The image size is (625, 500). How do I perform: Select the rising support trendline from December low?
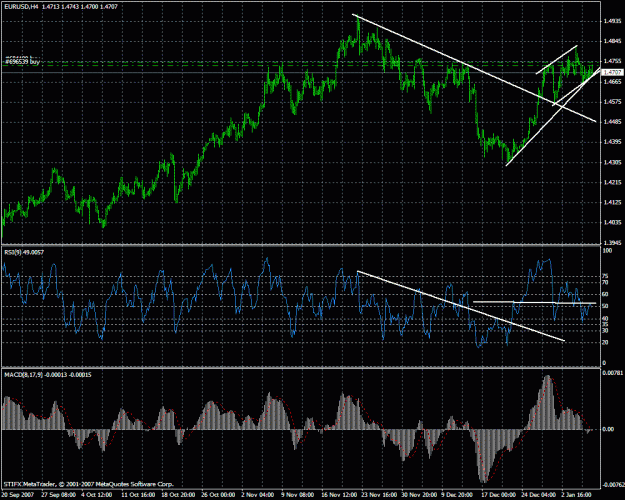coord(553,117)
